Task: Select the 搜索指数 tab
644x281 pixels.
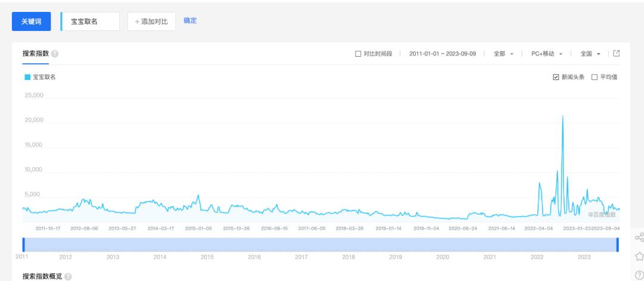Action: (36, 54)
